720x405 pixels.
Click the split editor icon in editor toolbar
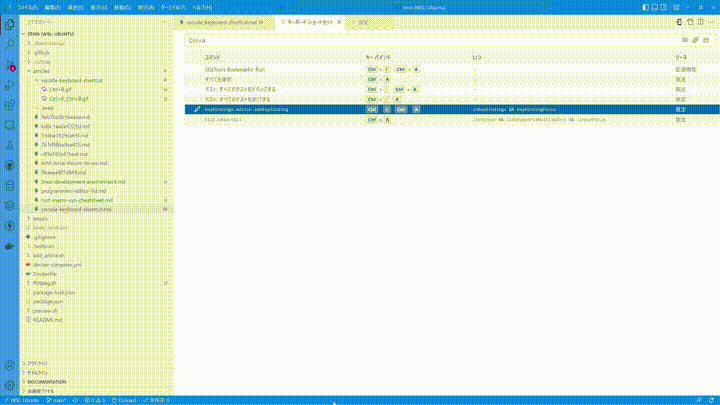coord(701,22)
